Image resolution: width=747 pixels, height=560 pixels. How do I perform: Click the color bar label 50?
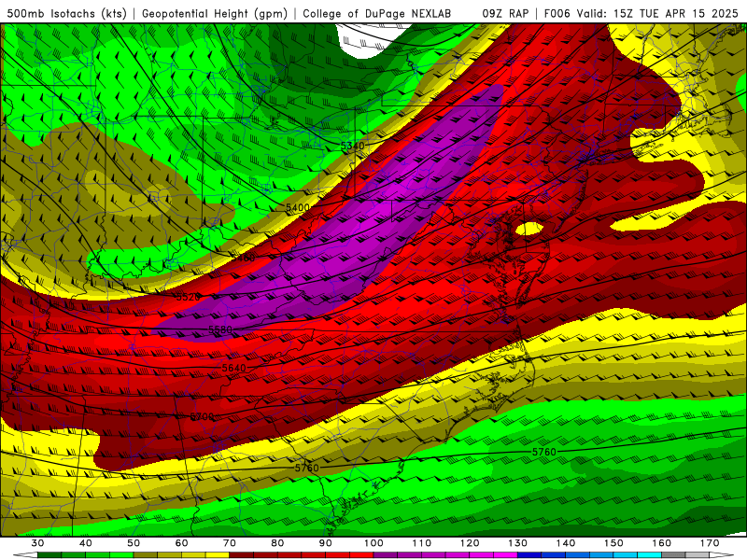(x=134, y=543)
